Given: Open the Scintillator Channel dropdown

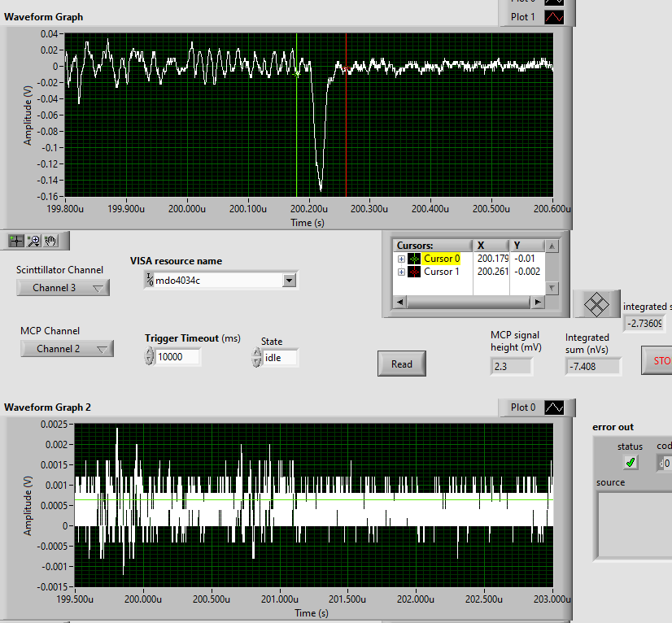Looking at the screenshot, I should [x=63, y=287].
